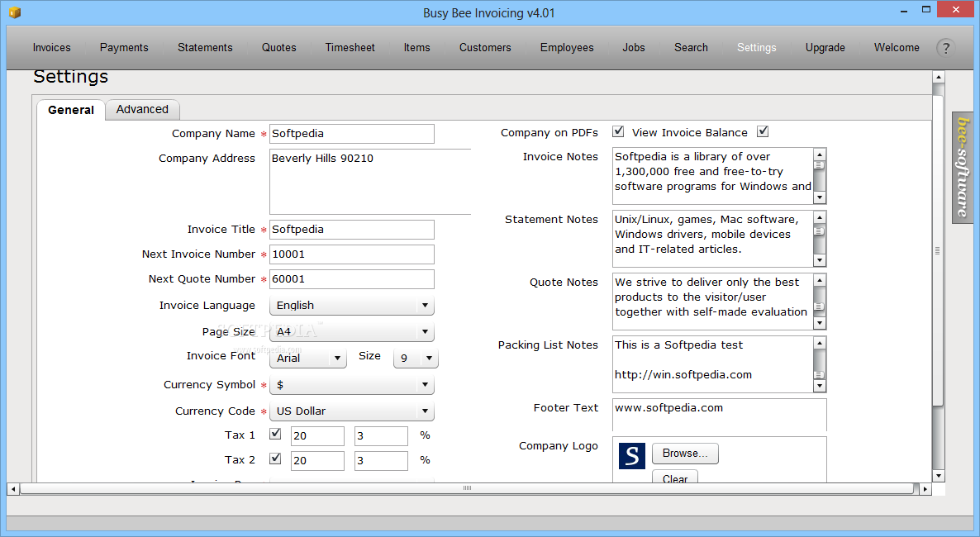Open the Quotes menu
The width and height of the screenshot is (980, 537).
point(278,48)
